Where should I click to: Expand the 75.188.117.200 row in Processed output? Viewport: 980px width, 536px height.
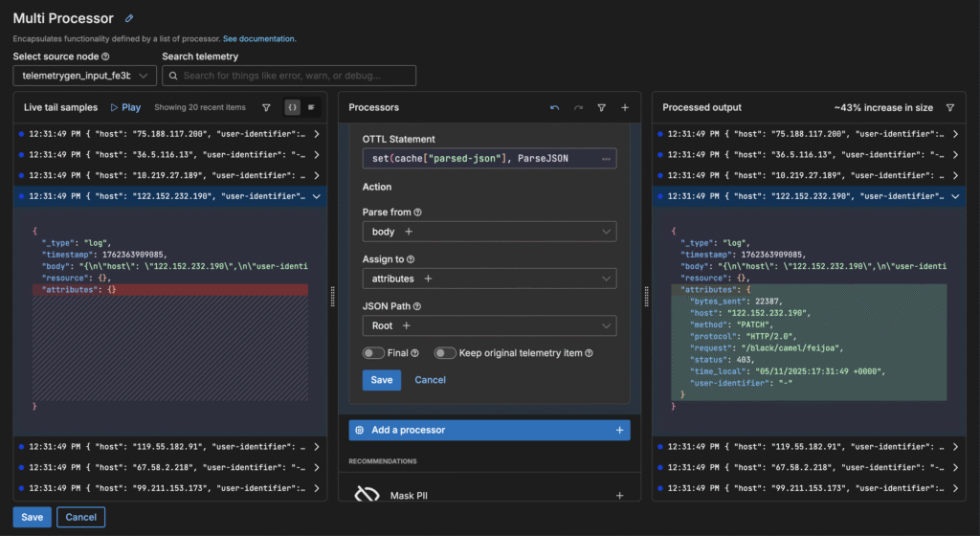coord(955,135)
